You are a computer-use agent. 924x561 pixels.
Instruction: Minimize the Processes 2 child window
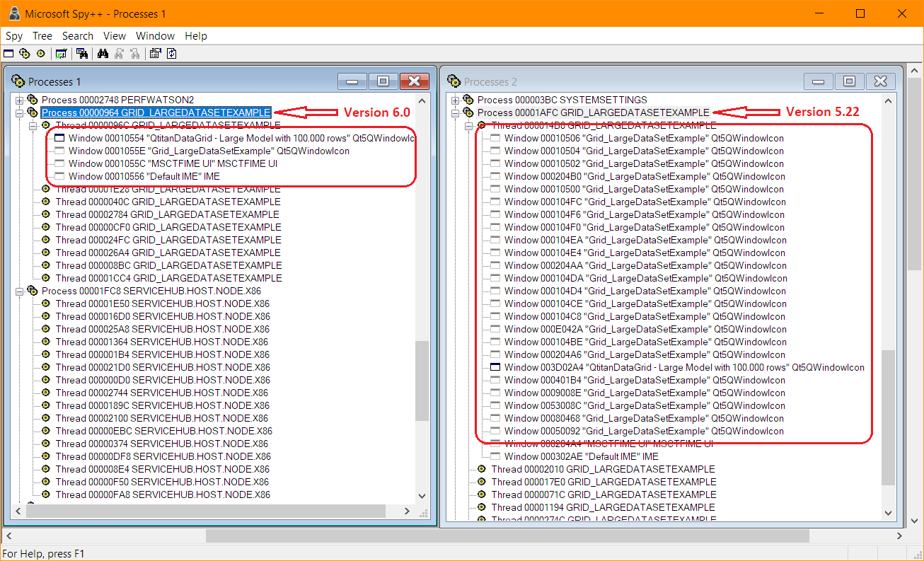pos(819,81)
